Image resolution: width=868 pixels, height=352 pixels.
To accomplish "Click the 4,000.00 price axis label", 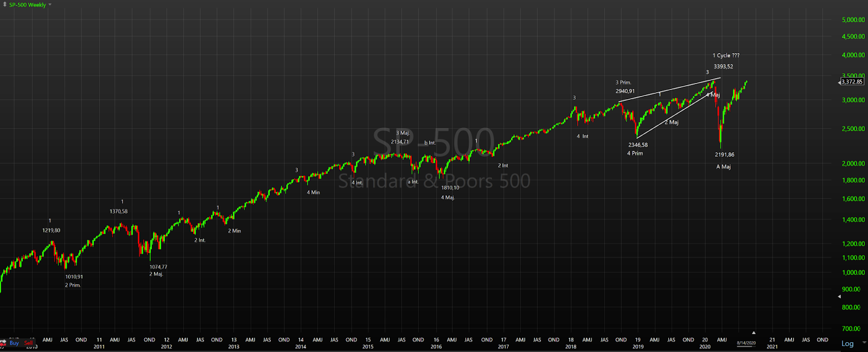I will [x=853, y=55].
